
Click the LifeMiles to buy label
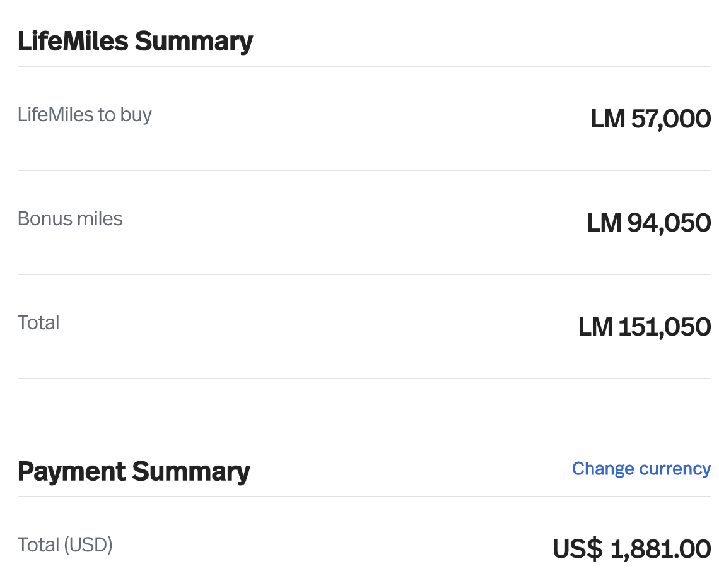coord(85,115)
